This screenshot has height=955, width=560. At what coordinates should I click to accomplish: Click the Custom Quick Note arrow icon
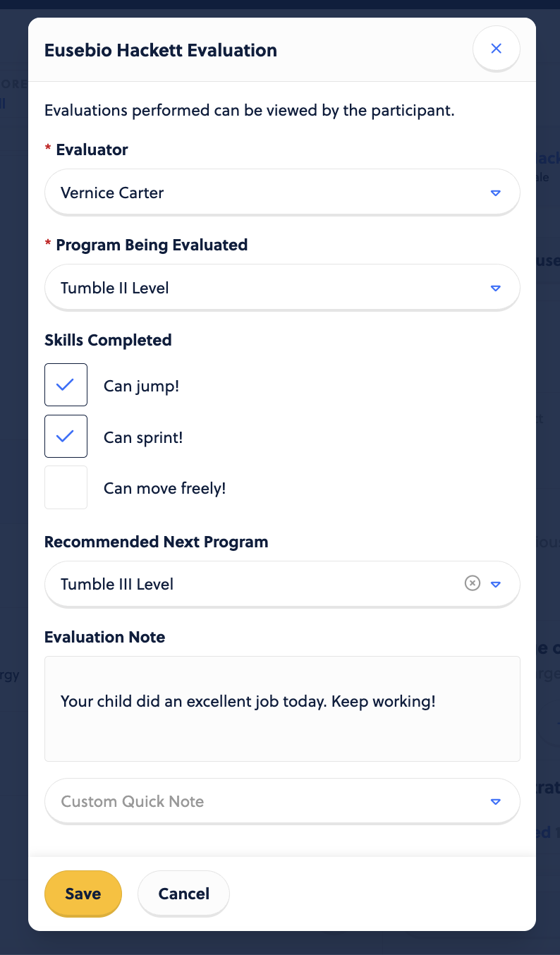[x=496, y=802]
